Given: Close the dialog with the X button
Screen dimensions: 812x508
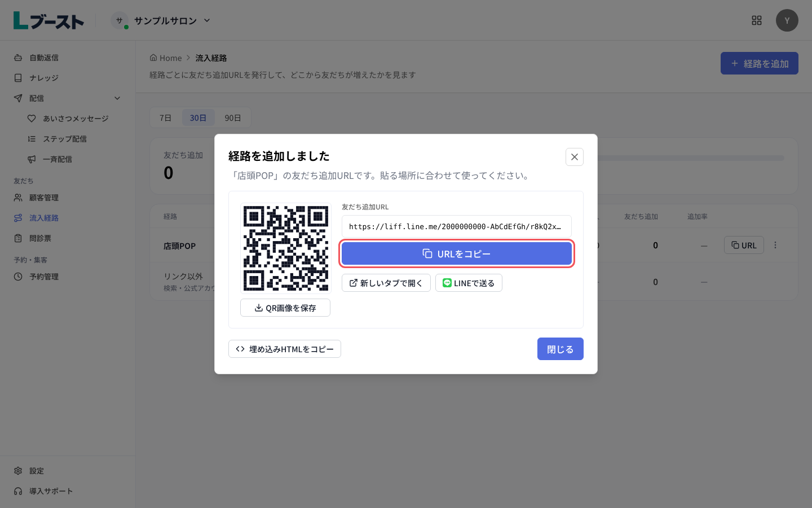Looking at the screenshot, I should [x=575, y=157].
